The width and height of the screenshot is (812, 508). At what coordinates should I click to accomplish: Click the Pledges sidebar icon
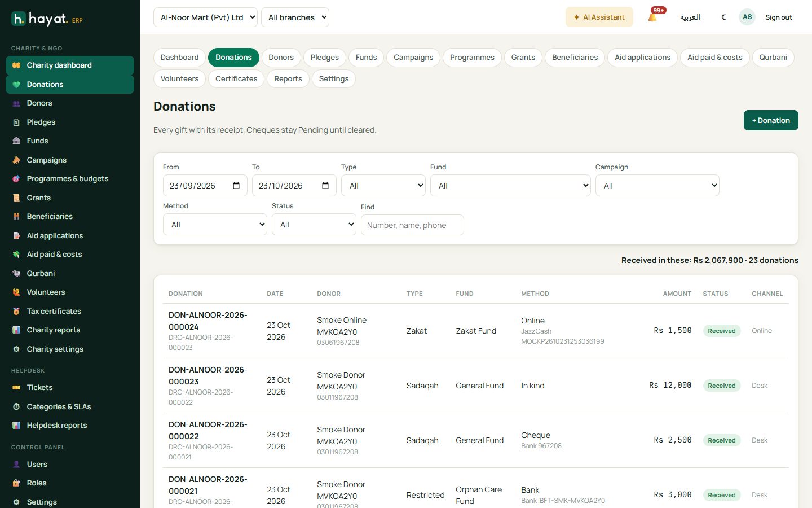tap(16, 122)
